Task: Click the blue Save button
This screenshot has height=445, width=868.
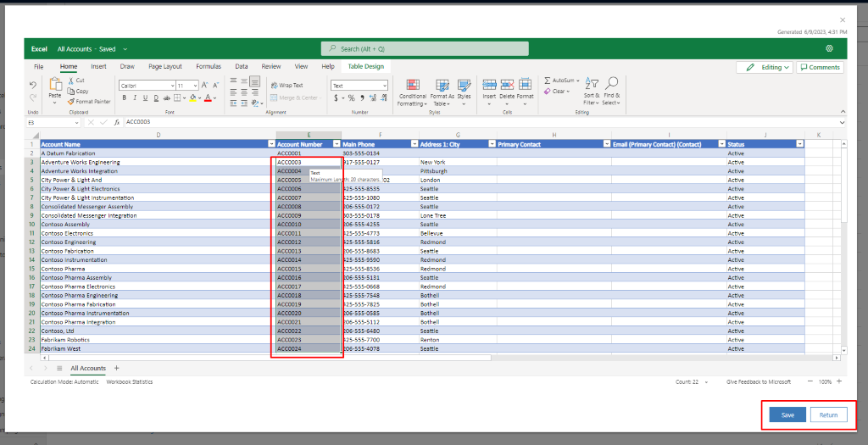Action: 787,414
